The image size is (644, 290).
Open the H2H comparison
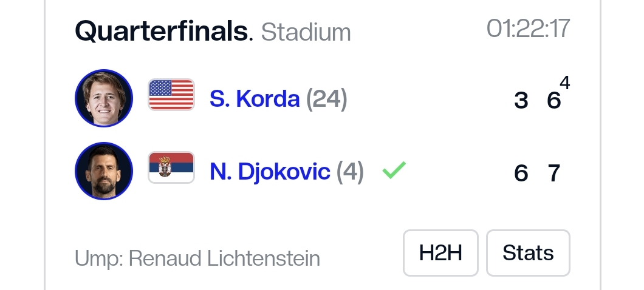click(440, 253)
